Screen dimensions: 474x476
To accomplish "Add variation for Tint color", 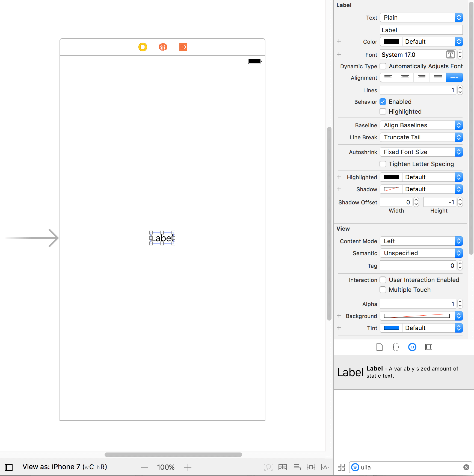I will (x=339, y=328).
